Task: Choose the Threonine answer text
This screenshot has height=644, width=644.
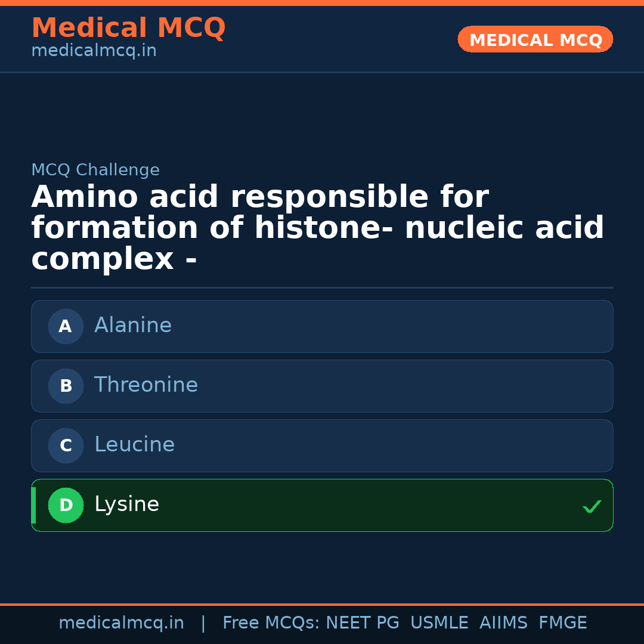Action: 146,385
